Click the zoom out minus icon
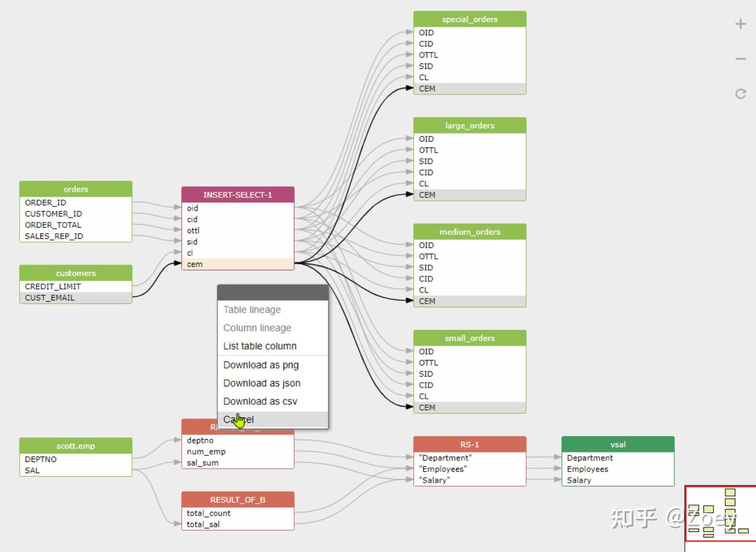 point(740,58)
